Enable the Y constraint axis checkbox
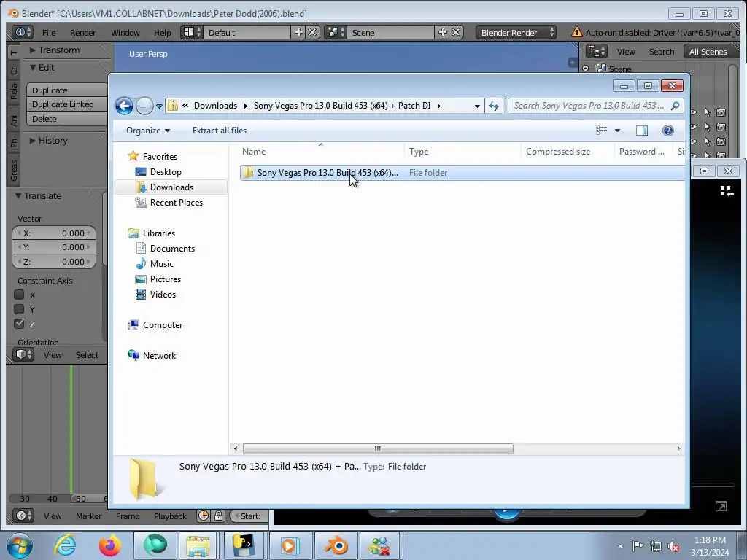The height and width of the screenshot is (560, 747). pyautogui.click(x=19, y=309)
